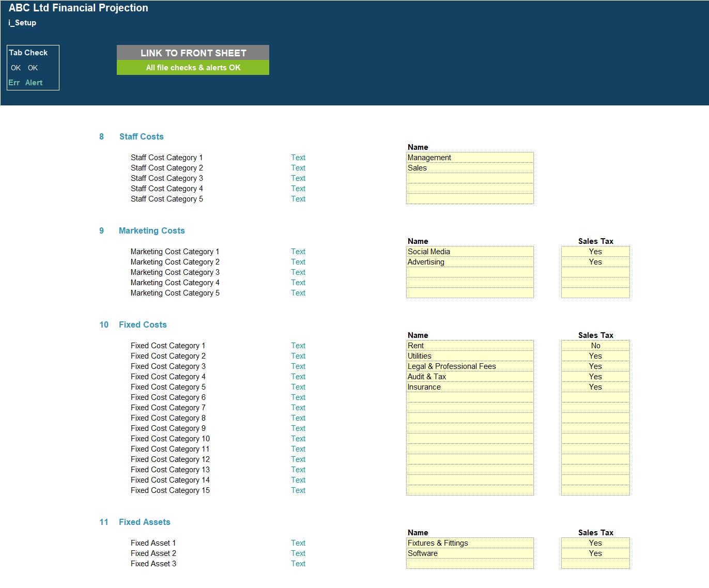
Task: Select the Name header above Staff Costs
Action: (x=418, y=147)
